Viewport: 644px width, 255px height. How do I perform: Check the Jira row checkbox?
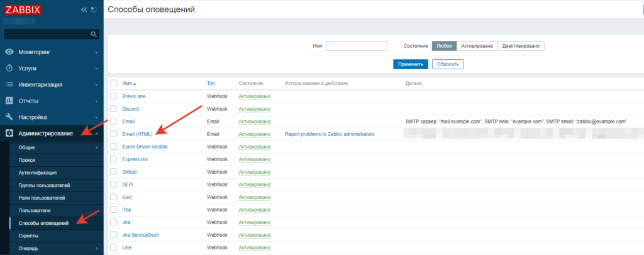(113, 222)
